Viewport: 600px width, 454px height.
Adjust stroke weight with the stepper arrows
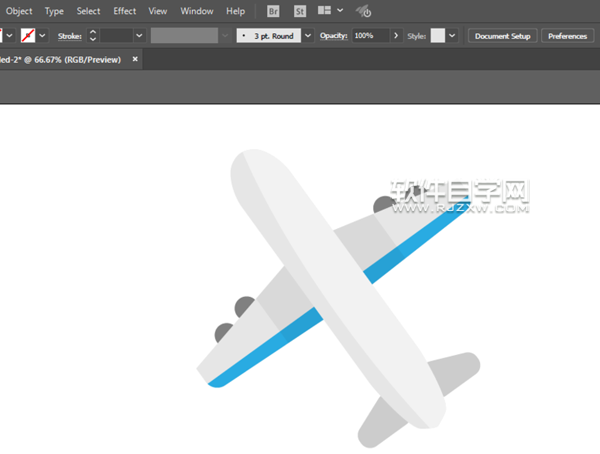93,35
